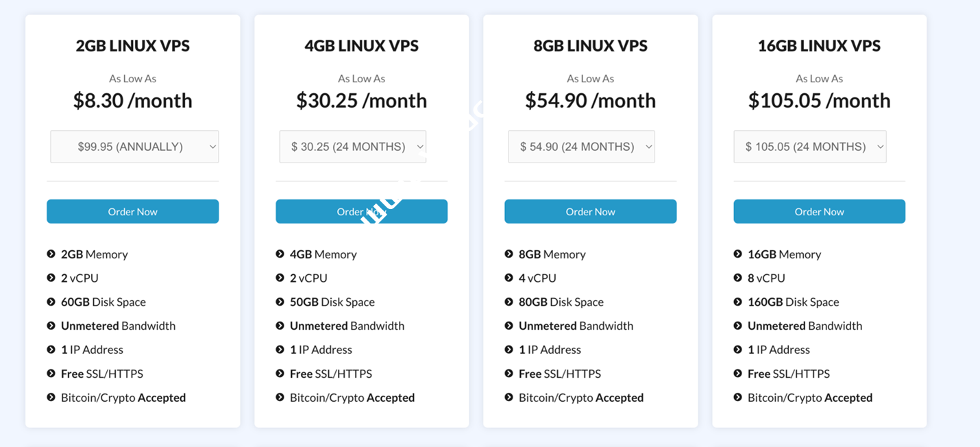Click bullet icon next to 8 vCPU
980x447 pixels.
(738, 278)
